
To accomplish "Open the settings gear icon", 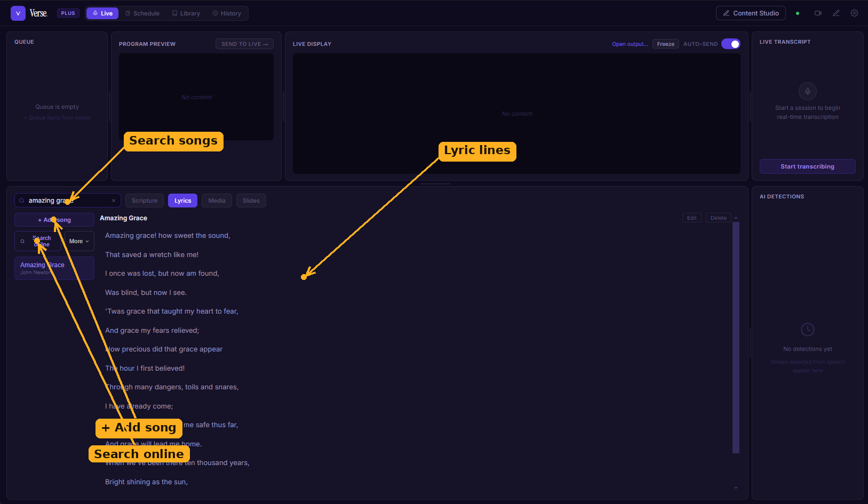I will 854,13.
